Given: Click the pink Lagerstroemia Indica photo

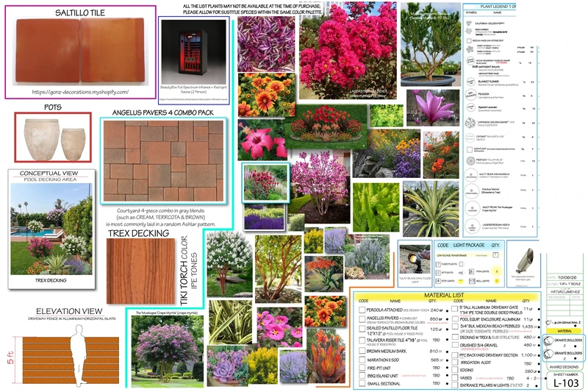Looking at the screenshot, I should coord(348,50).
